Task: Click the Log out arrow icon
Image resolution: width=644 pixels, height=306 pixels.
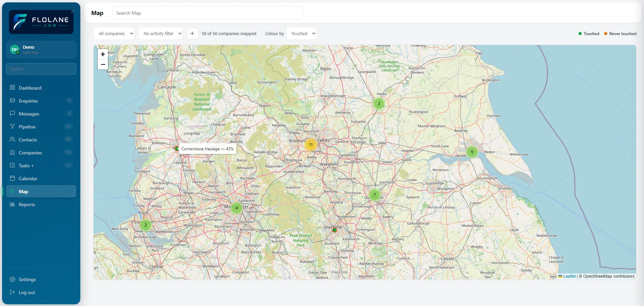Action: tap(13, 292)
